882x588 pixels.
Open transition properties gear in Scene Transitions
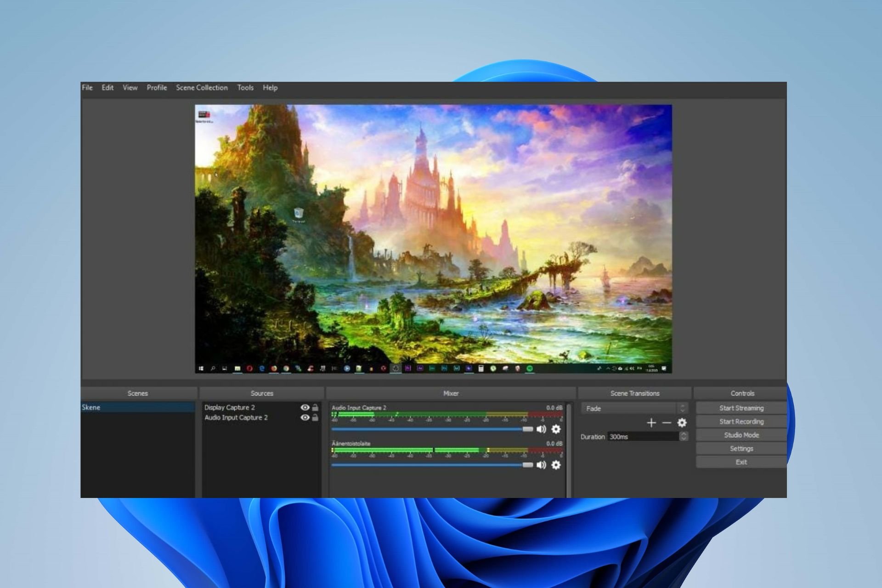coord(682,423)
